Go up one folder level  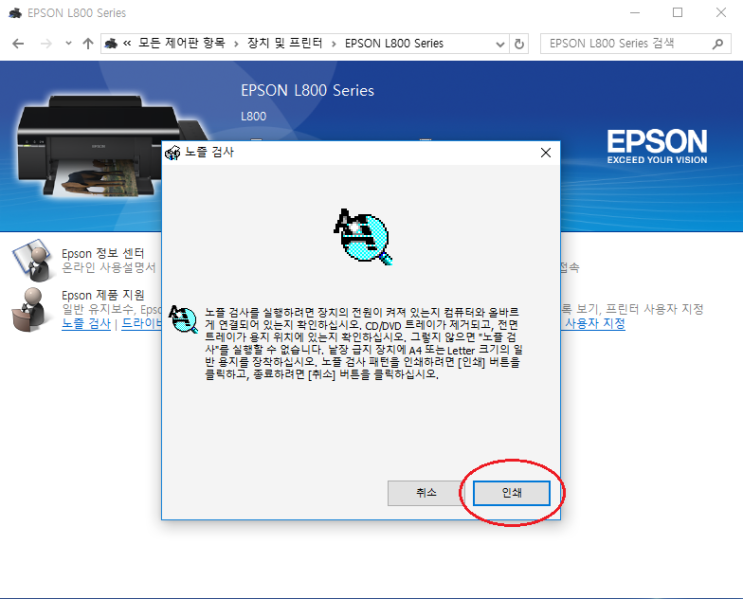click(x=88, y=44)
